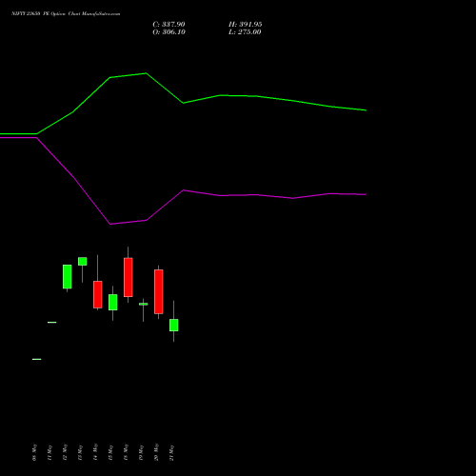476x476 pixels.
Task: Select the 11 May date label
Action: pyautogui.click(x=50, y=452)
